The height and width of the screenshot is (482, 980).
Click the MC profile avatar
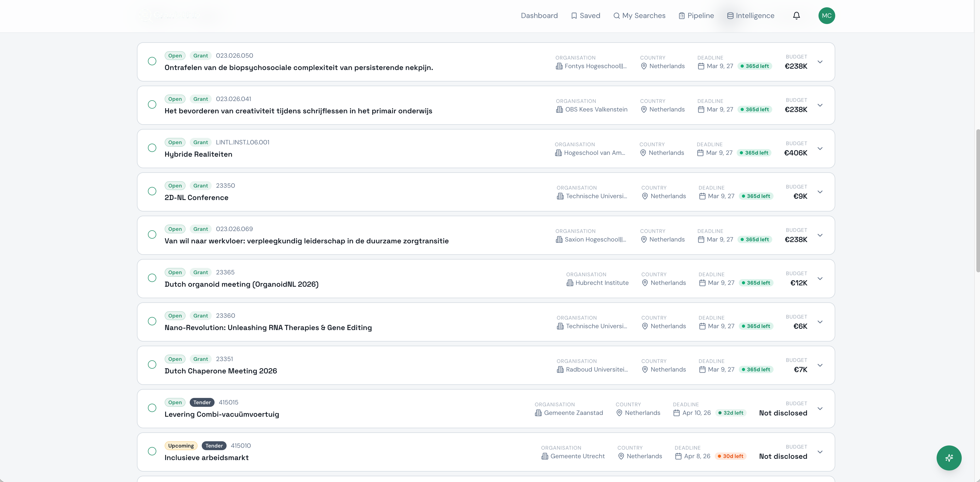tap(826, 16)
